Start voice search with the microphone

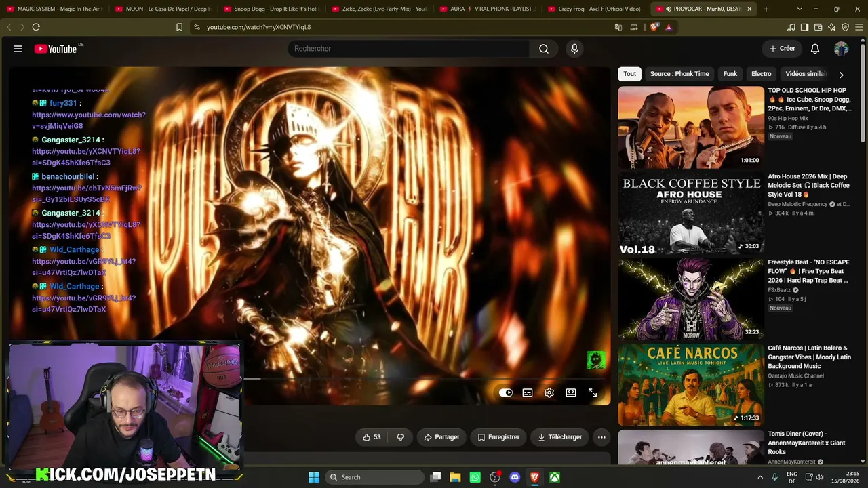(574, 49)
